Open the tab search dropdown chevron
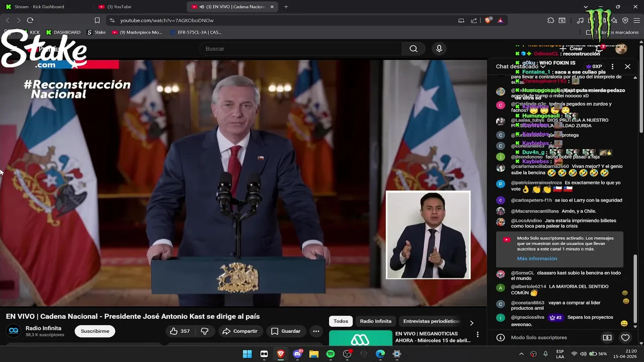The image size is (644, 362). coord(586,7)
